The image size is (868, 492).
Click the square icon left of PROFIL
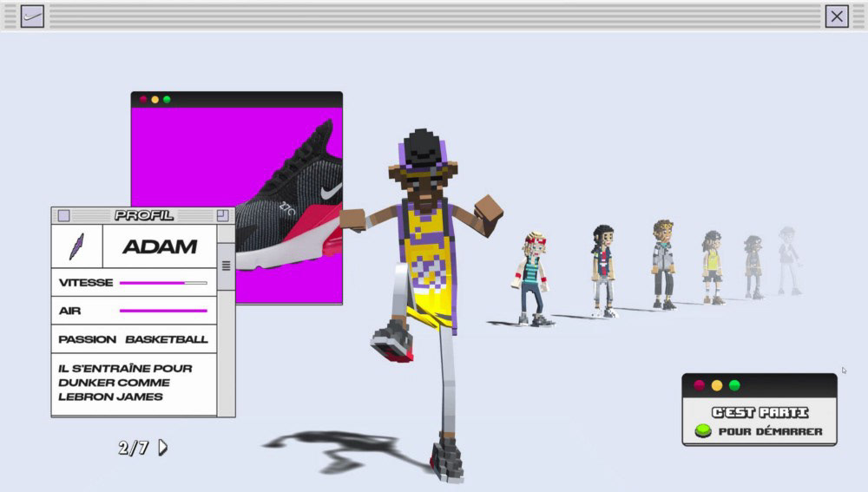pos(63,215)
